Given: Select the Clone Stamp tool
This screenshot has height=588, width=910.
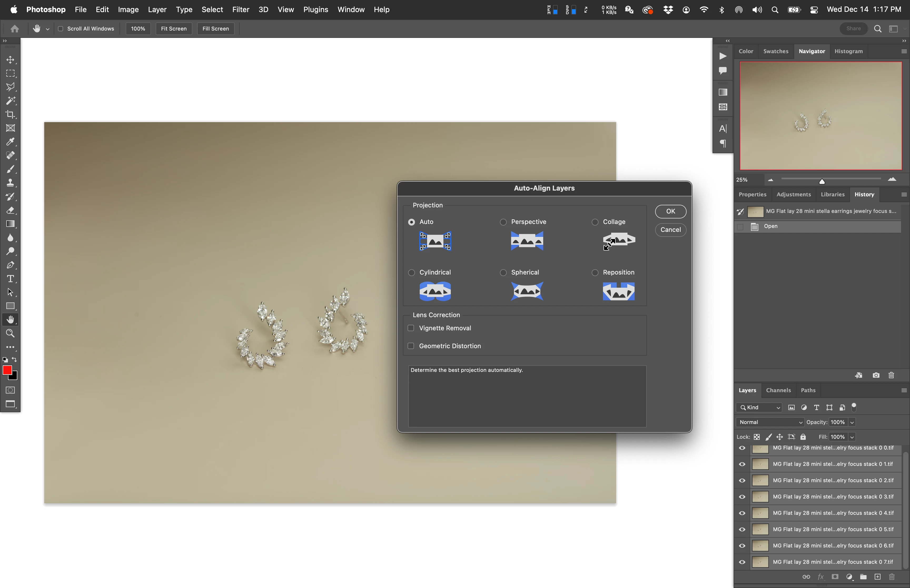Looking at the screenshot, I should coord(10,183).
